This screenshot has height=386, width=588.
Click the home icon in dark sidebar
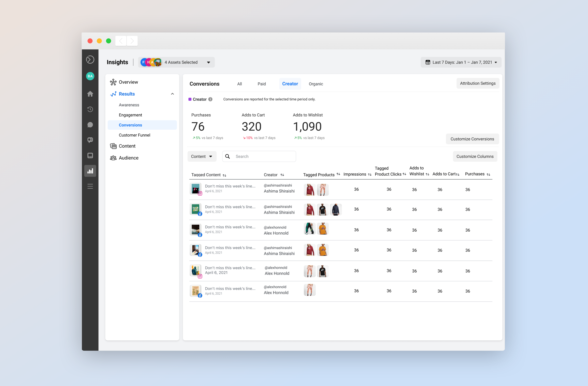[90, 94]
